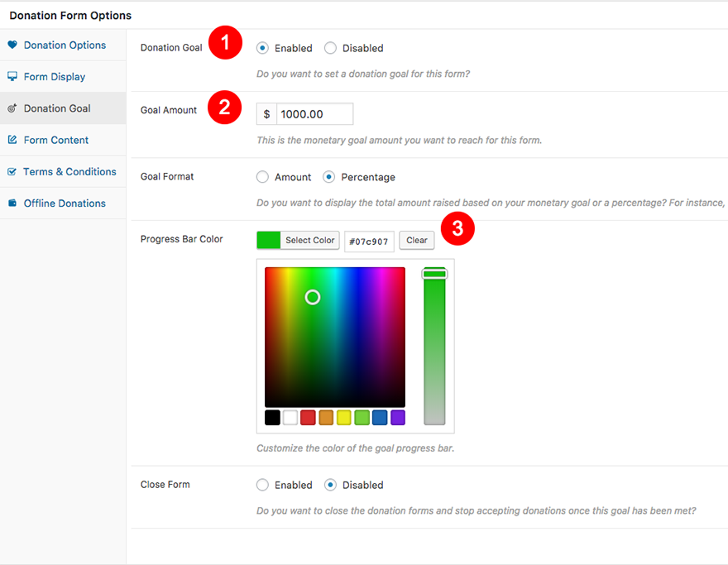Click the hex color code field

(x=369, y=242)
